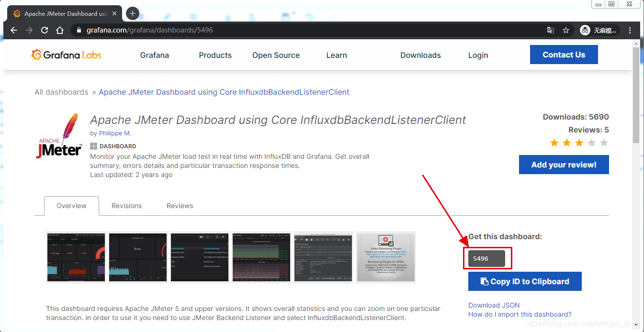Click Copy ID to Clipboard button
The image size is (644, 332).
click(525, 281)
